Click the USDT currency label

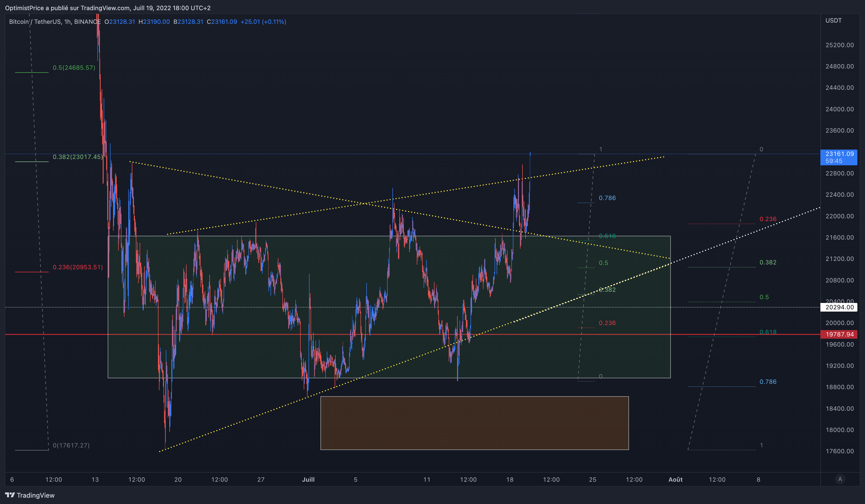click(x=833, y=21)
